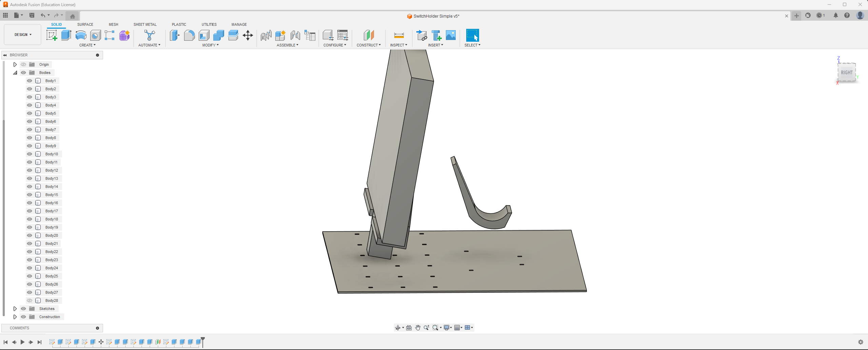Screen dimensions: 868x350
Task: Switch to the PLASTIC tab
Action: click(x=179, y=24)
